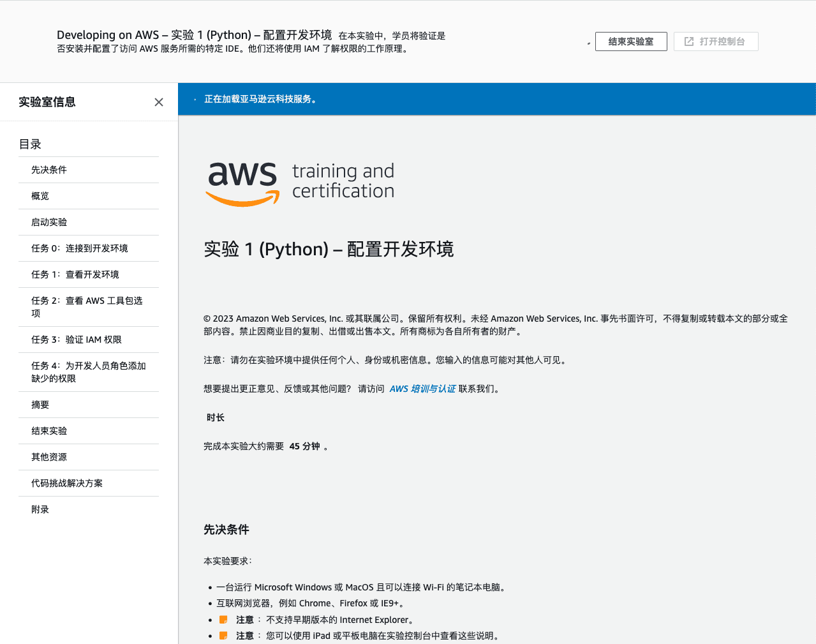Open 任务 0: 连接到开发环境
Screen dimensions: 816x644
point(80,248)
